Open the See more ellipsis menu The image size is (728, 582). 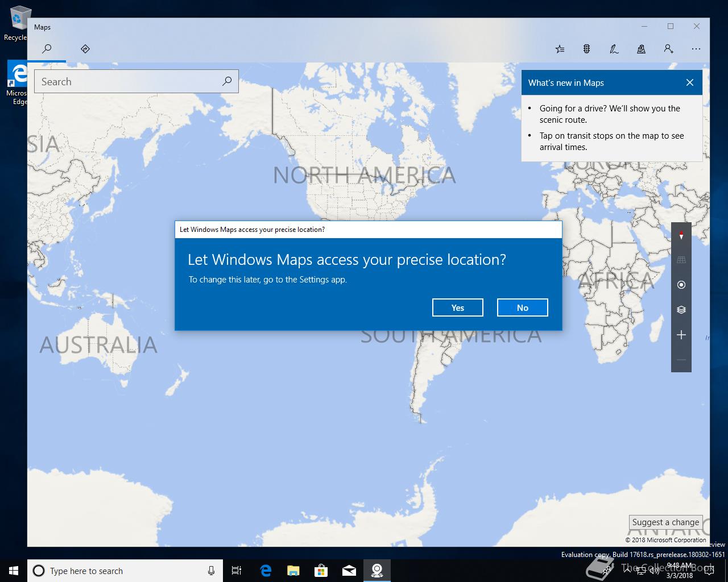[696, 49]
